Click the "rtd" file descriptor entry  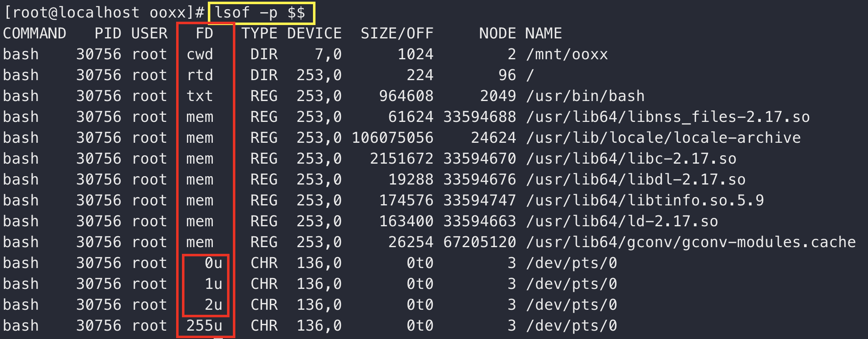pyautogui.click(x=199, y=75)
